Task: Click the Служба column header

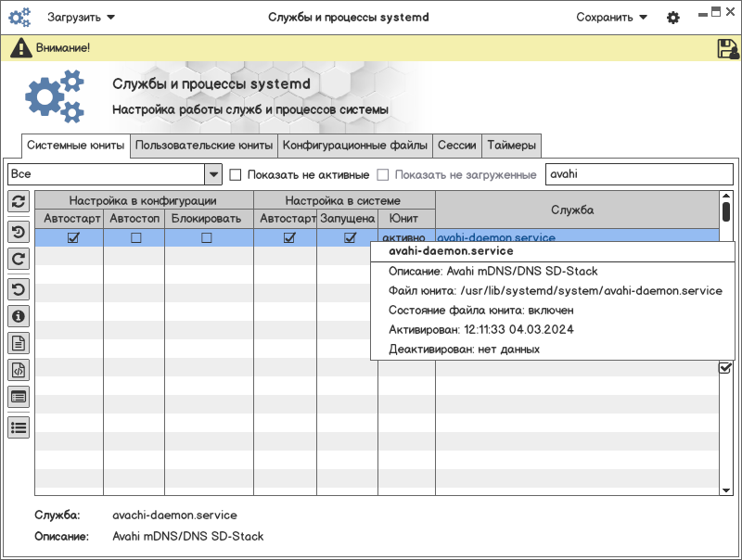Action: [x=572, y=210]
